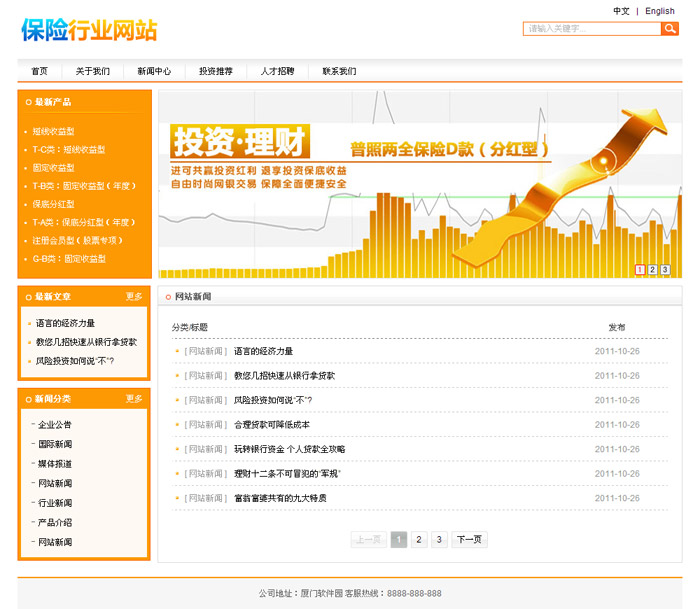700x609 pixels.
Task: Switch the site language to English
Action: (660, 11)
